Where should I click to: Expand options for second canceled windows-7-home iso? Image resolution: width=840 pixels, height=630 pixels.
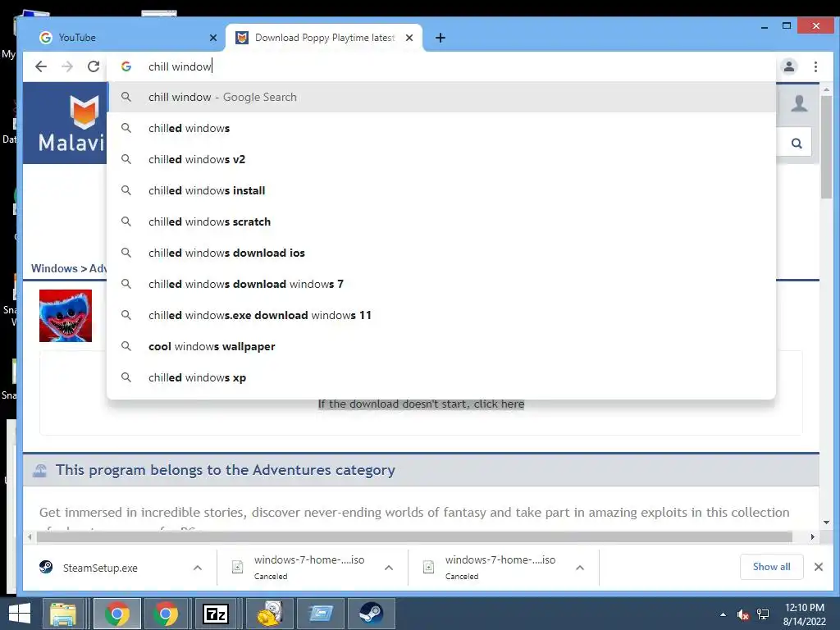click(x=580, y=568)
